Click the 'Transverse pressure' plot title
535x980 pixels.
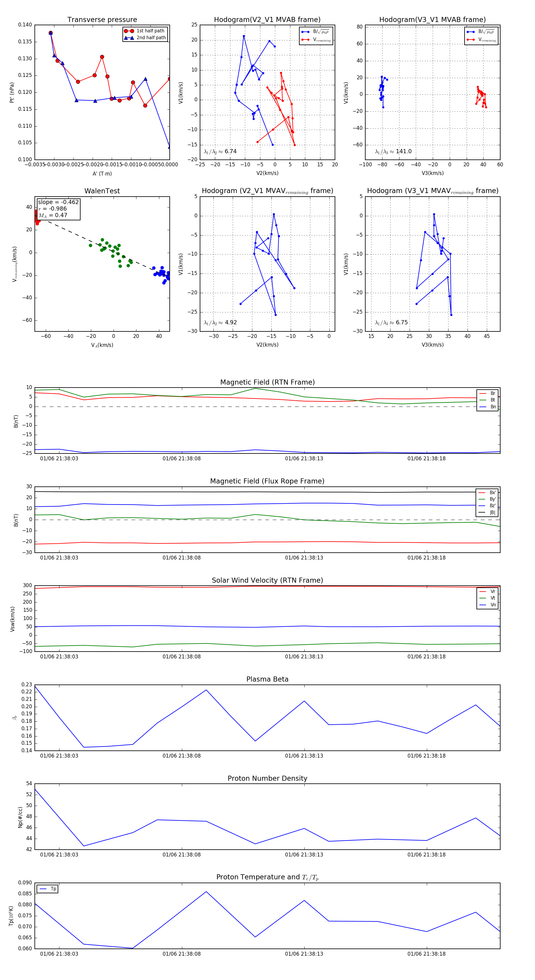[x=102, y=20]
